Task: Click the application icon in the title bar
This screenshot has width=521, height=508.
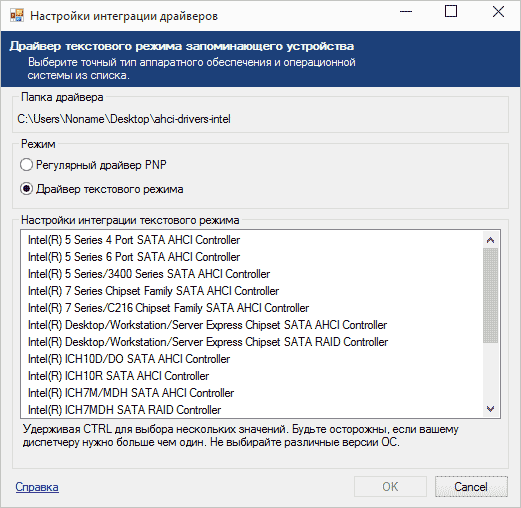Action: [x=17, y=15]
